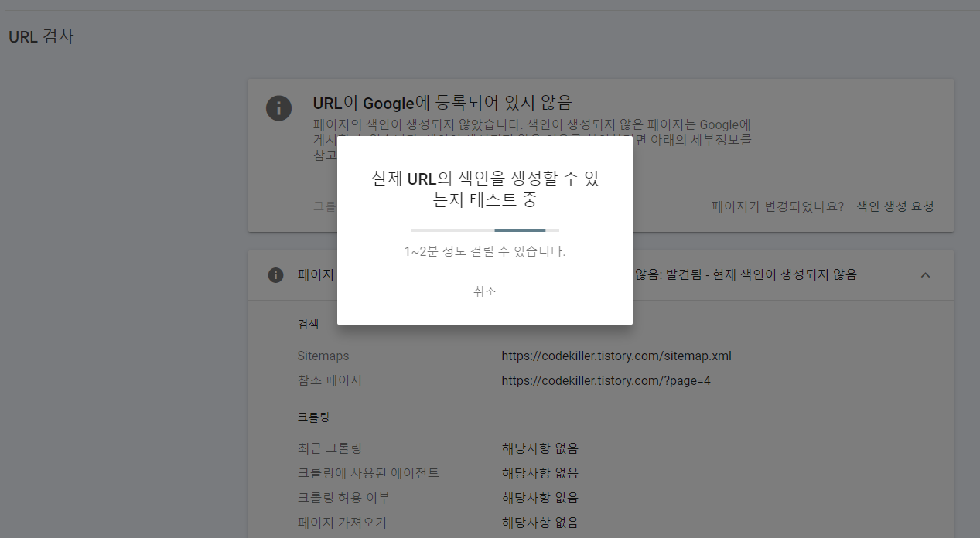
Task: Click the "URL 검사" page title
Action: coord(41,36)
